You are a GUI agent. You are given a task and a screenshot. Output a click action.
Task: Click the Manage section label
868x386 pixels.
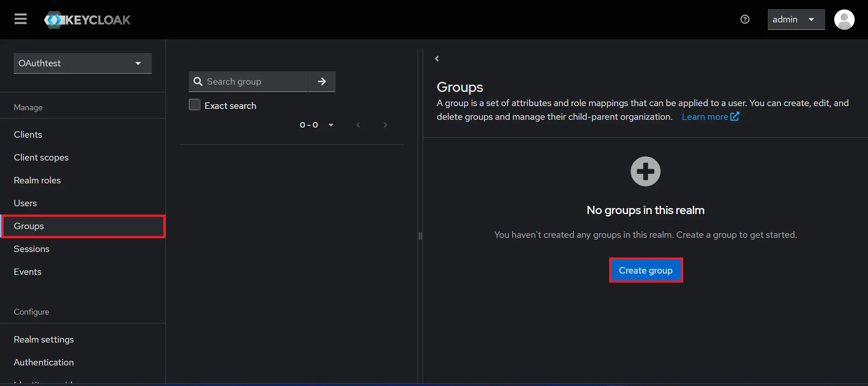tap(28, 107)
